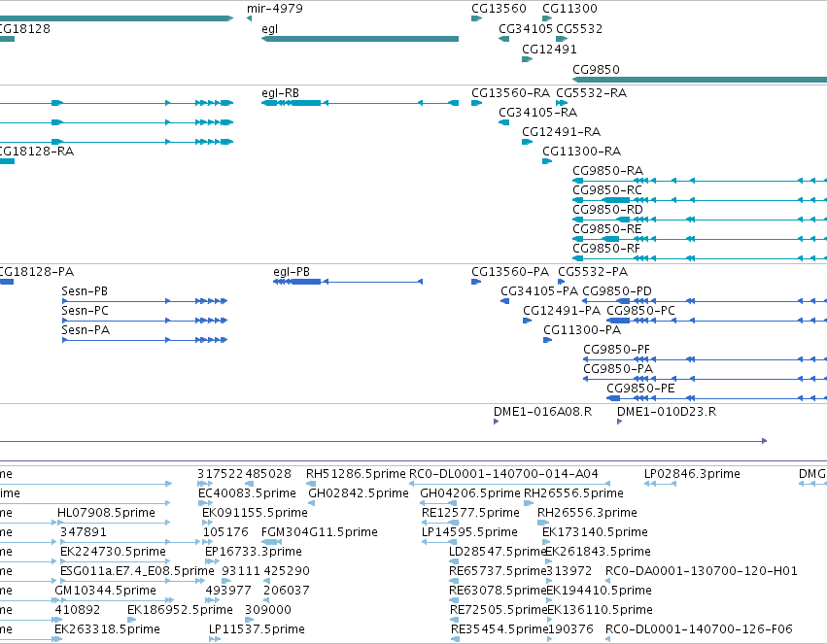Select the CG11300 gene label
This screenshot has width=827, height=644.
(569, 9)
